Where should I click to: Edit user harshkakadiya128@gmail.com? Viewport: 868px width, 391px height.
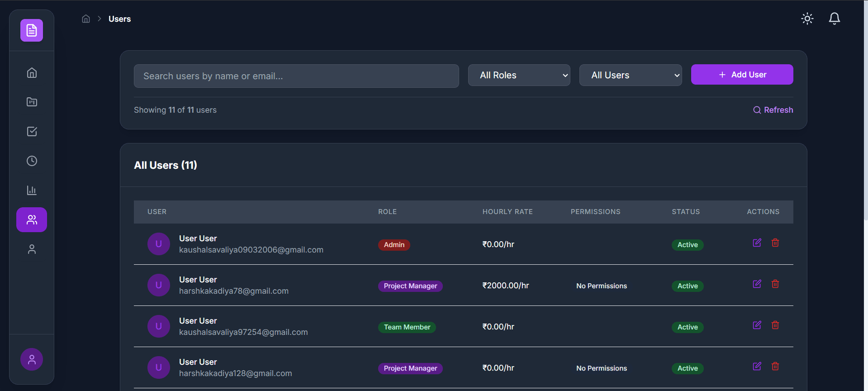[x=757, y=366]
